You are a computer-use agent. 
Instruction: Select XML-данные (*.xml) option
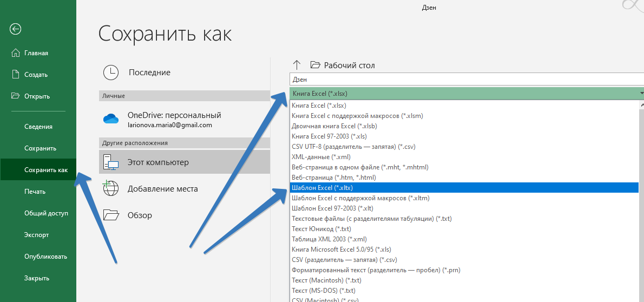click(x=464, y=157)
